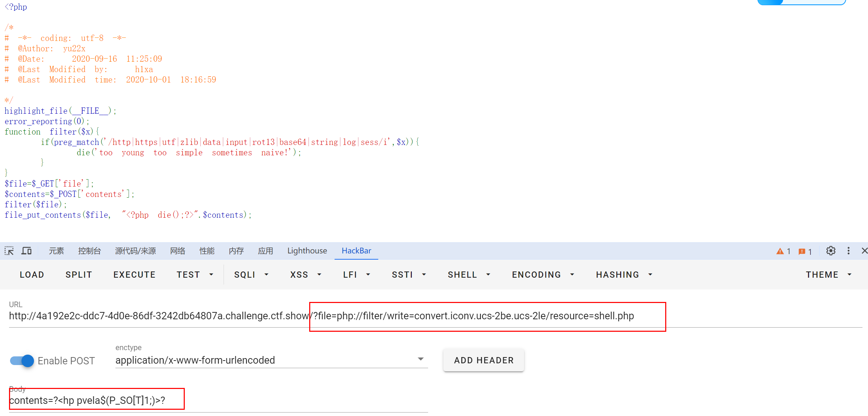The image size is (868, 416).
Task: Toggle the Enable POST switch
Action: pyautogui.click(x=22, y=361)
